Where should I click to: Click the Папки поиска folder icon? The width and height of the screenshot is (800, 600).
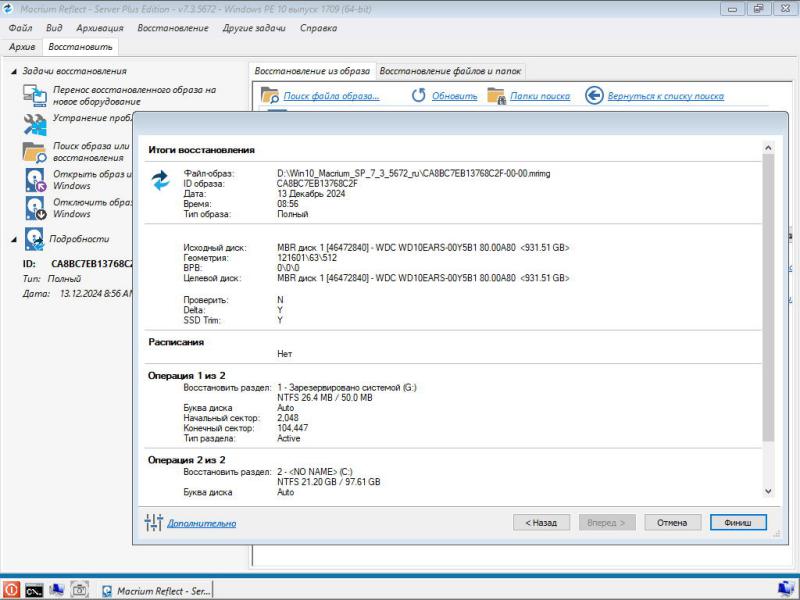496,95
